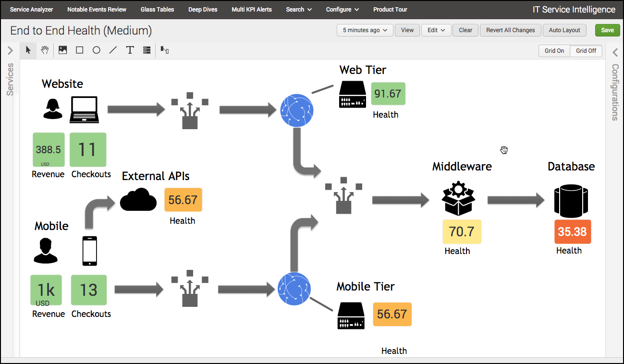The height and width of the screenshot is (364, 624).
Task: Select the pointer selection tool
Action: click(27, 50)
